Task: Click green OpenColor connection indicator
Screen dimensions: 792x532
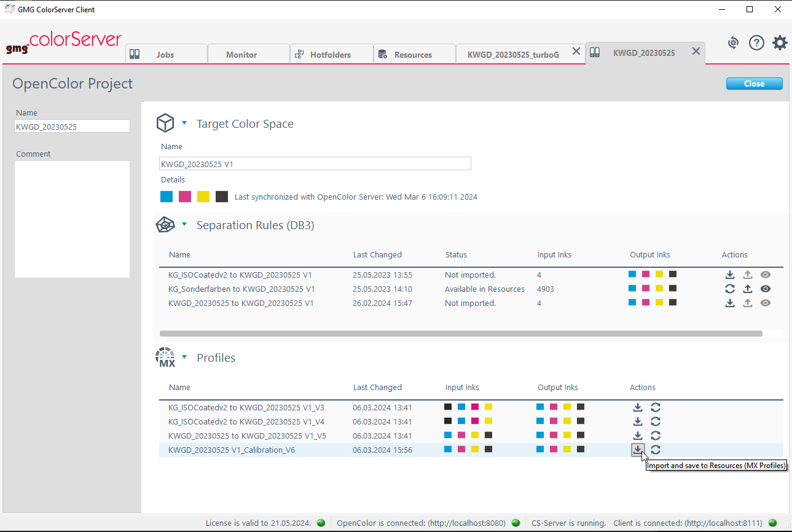Action: pos(516,523)
